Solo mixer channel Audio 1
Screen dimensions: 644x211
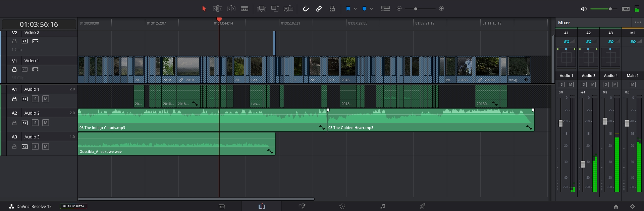(561, 84)
